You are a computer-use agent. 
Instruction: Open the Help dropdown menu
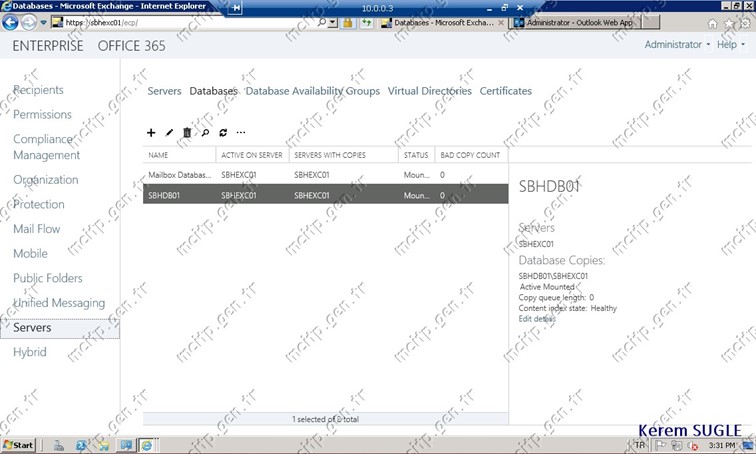(x=731, y=44)
